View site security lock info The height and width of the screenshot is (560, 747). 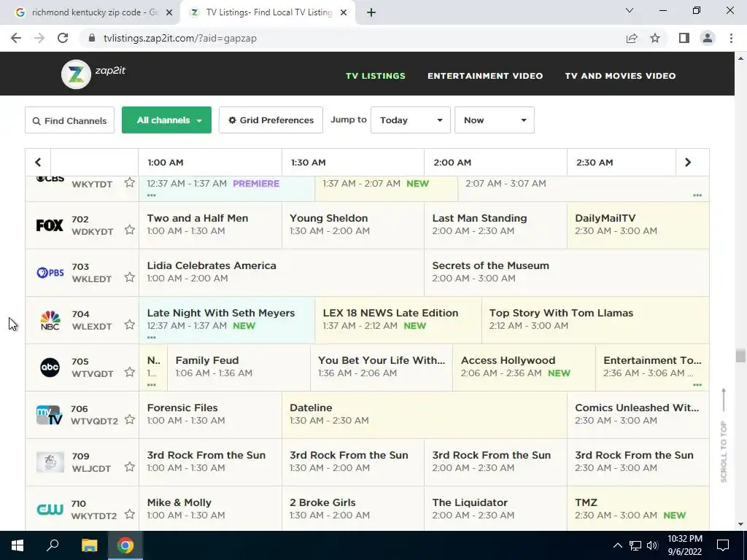(x=92, y=38)
